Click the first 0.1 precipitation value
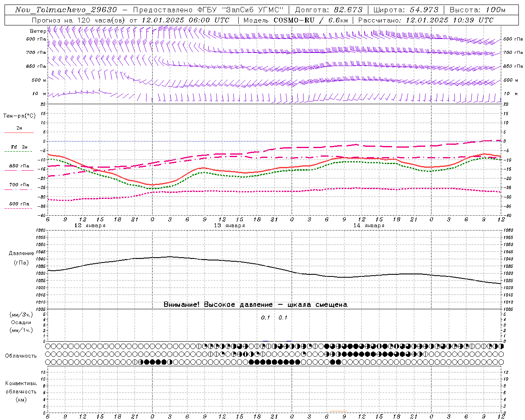The height and width of the screenshot is (420, 525). 266,317
